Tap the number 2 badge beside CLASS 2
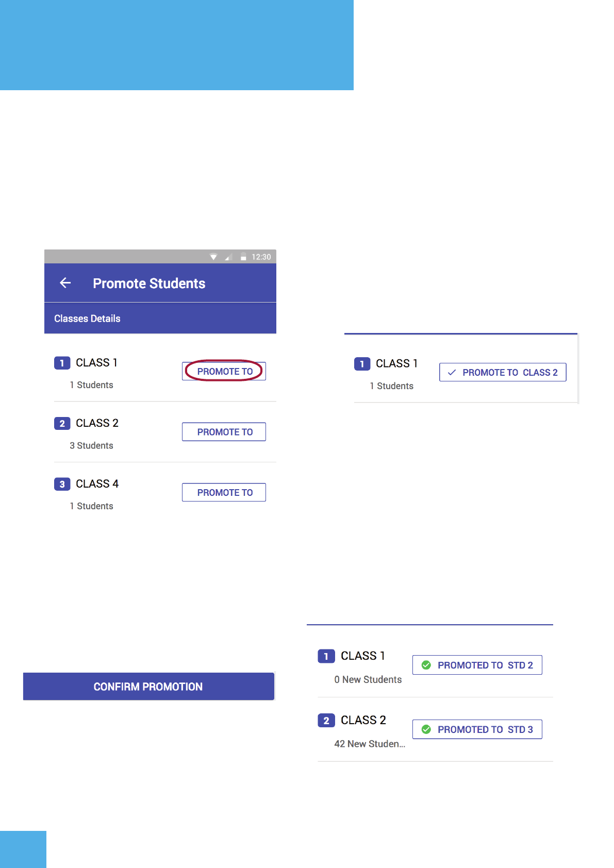This screenshot has width=614, height=868. [x=62, y=423]
